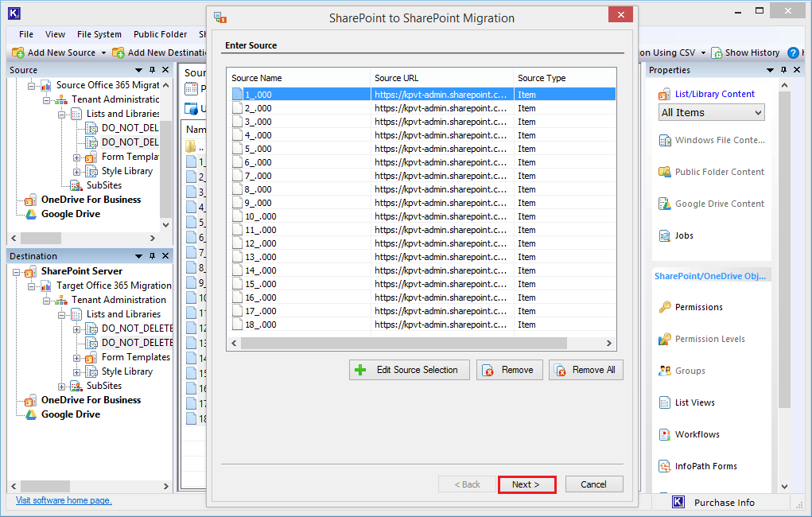This screenshot has width=812, height=517.
Task: Open the File menu
Action: click(26, 34)
